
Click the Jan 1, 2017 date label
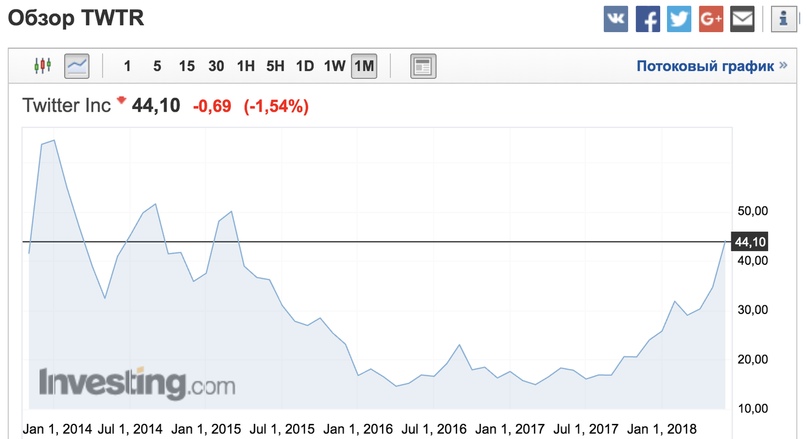pos(510,429)
